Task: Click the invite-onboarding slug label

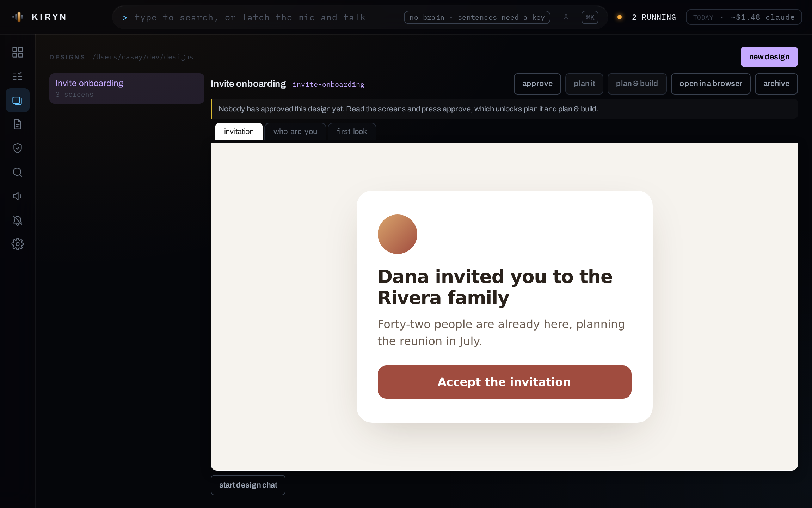Action: click(328, 85)
